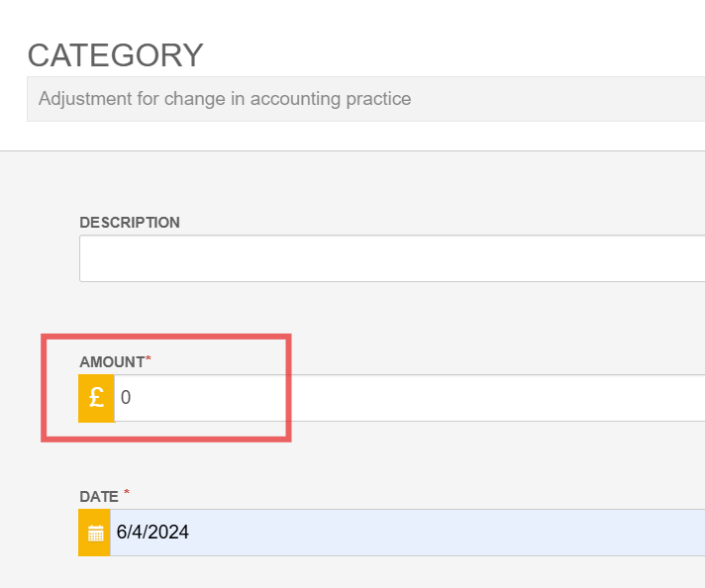Viewport: 705px width, 588px height.
Task: Click the red highlight border around Amount
Action: coord(166,337)
